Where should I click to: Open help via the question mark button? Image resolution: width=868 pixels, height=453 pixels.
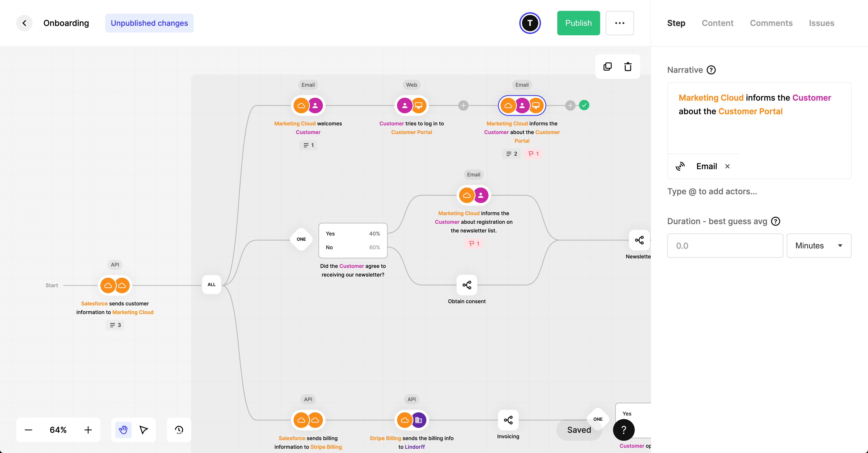(x=624, y=430)
